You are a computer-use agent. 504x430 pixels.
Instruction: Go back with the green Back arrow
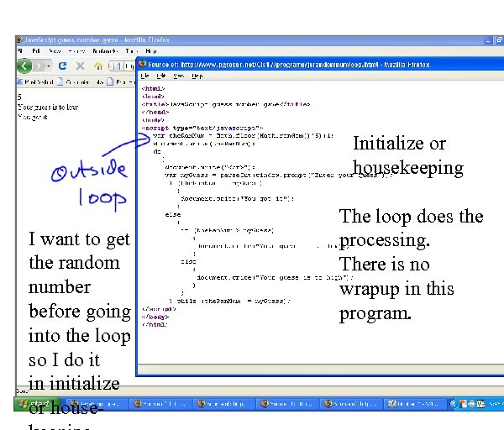[x=24, y=66]
